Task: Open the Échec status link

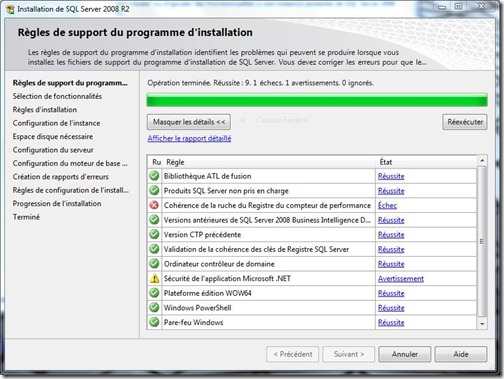Action: tap(387, 205)
